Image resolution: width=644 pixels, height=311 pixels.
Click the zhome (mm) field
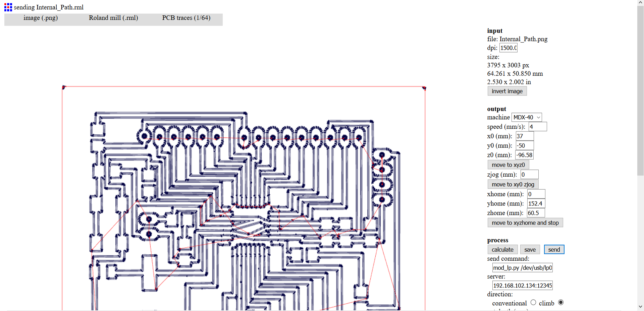pos(536,213)
